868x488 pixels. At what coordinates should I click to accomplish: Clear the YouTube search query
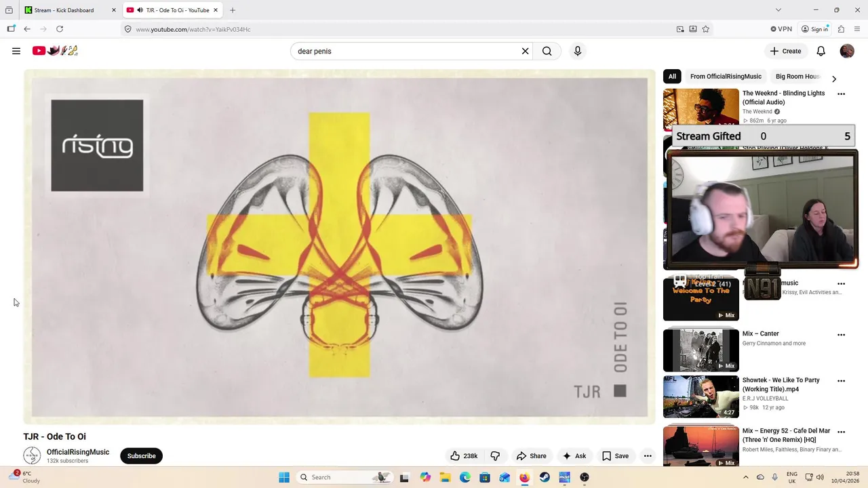[x=525, y=51]
